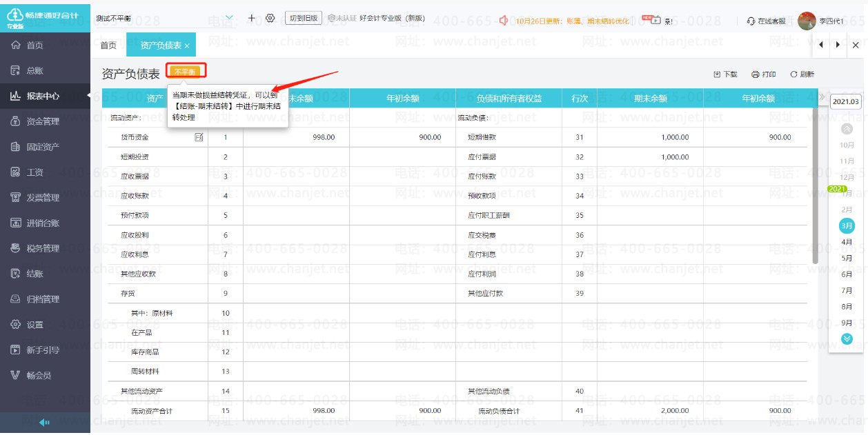Open 固定资产 in the sidebar
The image size is (868, 435).
coord(45,147)
